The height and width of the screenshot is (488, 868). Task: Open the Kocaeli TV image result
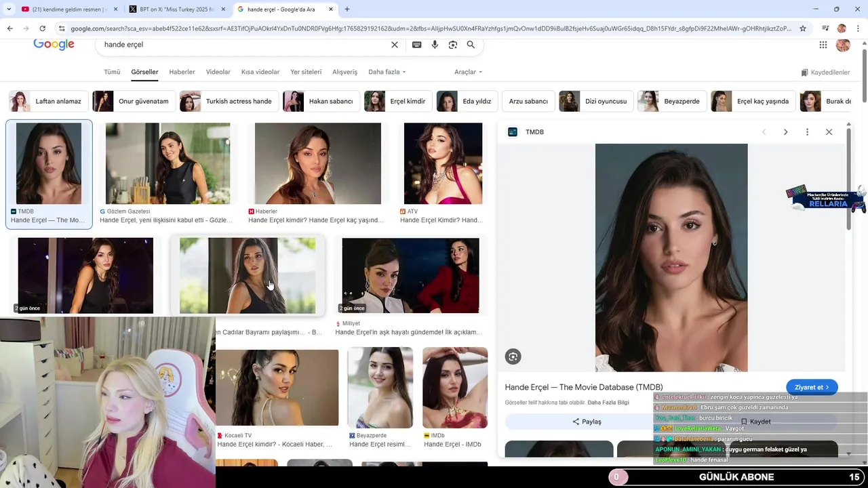click(x=277, y=388)
